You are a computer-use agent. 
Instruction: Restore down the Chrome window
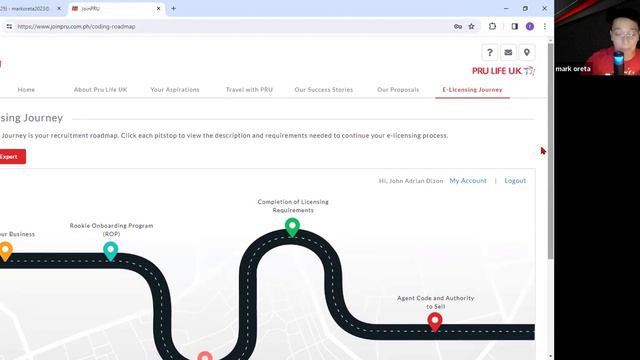pyautogui.click(x=525, y=8)
